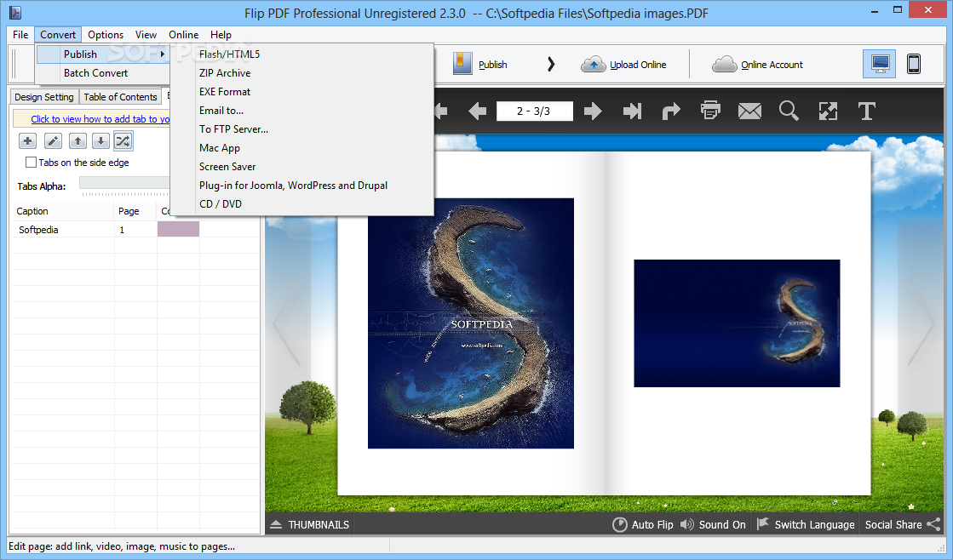Viewport: 953px width, 560px height.
Task: Open the Options menu
Action: click(x=105, y=35)
